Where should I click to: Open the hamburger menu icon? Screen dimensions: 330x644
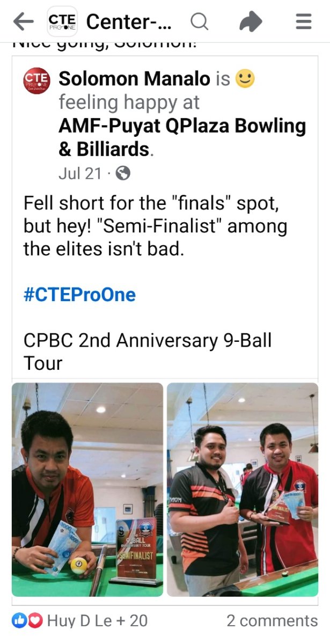(304, 21)
